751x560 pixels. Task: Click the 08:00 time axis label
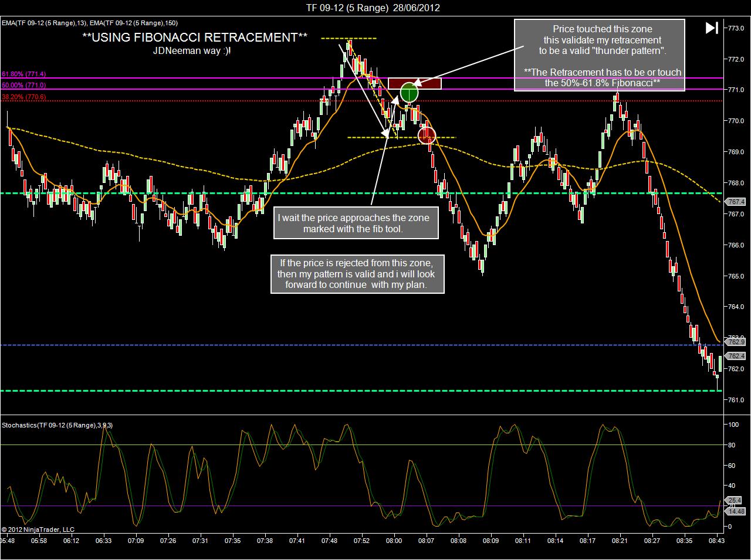pos(394,541)
